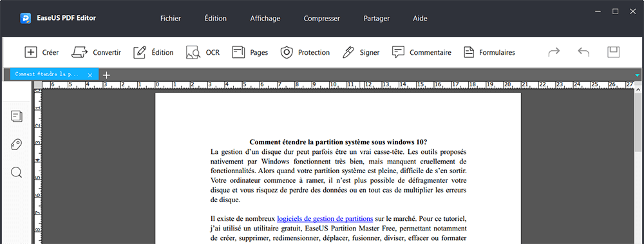This screenshot has width=644, height=244.
Task: Minimize the EaseUS PDF Editor window
Action: pyautogui.click(x=598, y=12)
